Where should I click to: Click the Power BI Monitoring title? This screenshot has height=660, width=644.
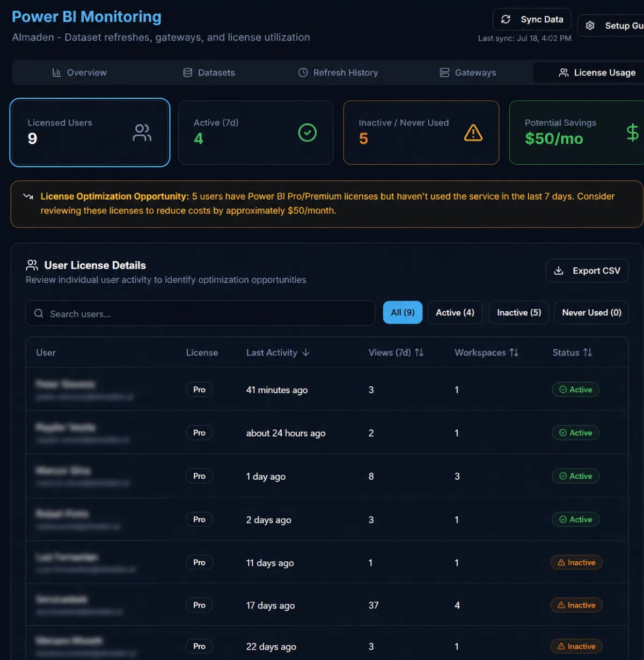click(x=86, y=17)
